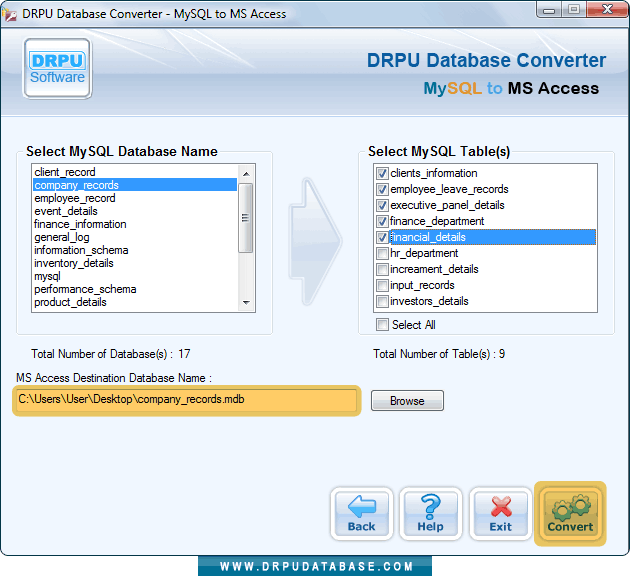Viewport: 630px width, 576px height.
Task: Uncheck employee_leave_records table checkbox
Action: pyautogui.click(x=382, y=190)
